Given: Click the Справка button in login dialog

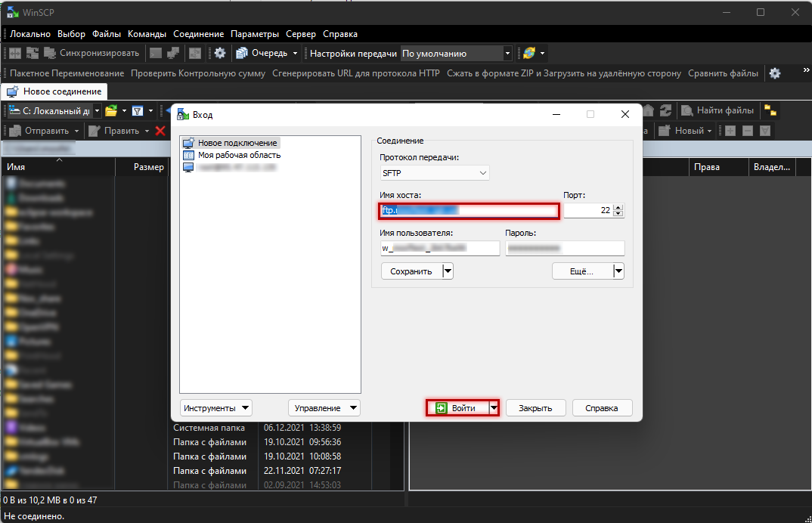Looking at the screenshot, I should click(x=602, y=408).
